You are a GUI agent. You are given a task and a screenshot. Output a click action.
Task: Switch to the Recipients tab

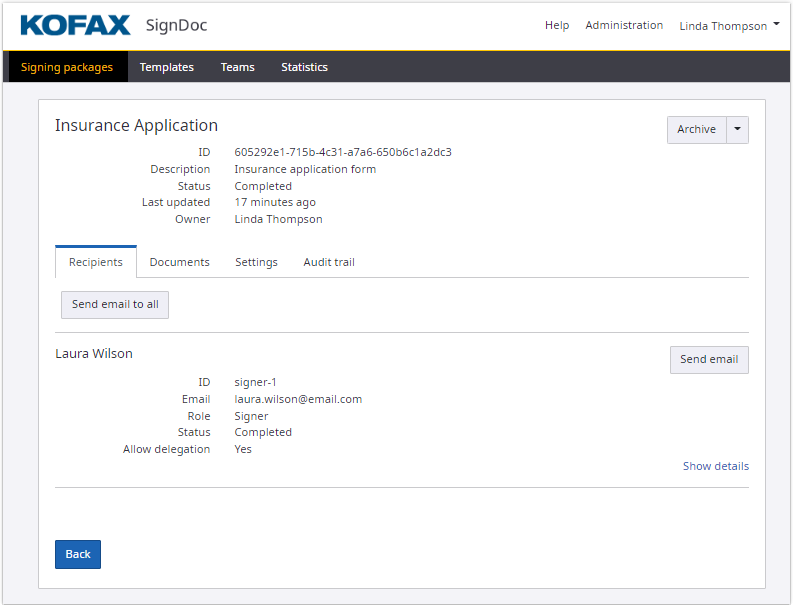click(96, 262)
